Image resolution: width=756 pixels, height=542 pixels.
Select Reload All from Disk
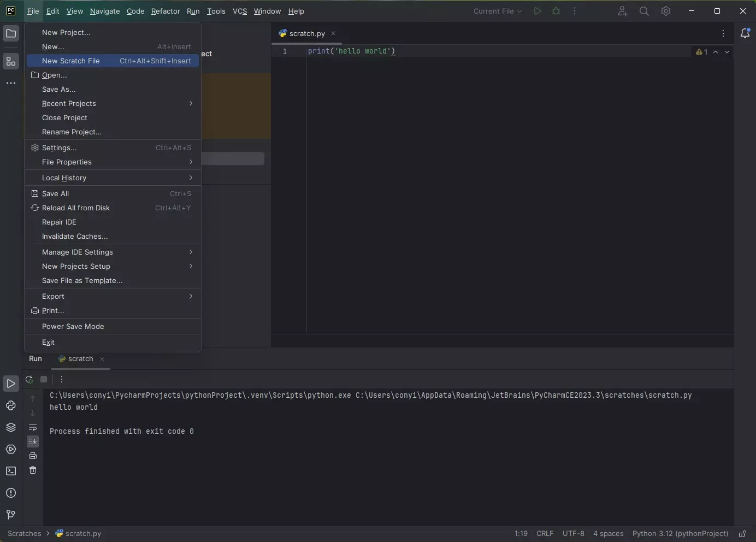pos(113,208)
